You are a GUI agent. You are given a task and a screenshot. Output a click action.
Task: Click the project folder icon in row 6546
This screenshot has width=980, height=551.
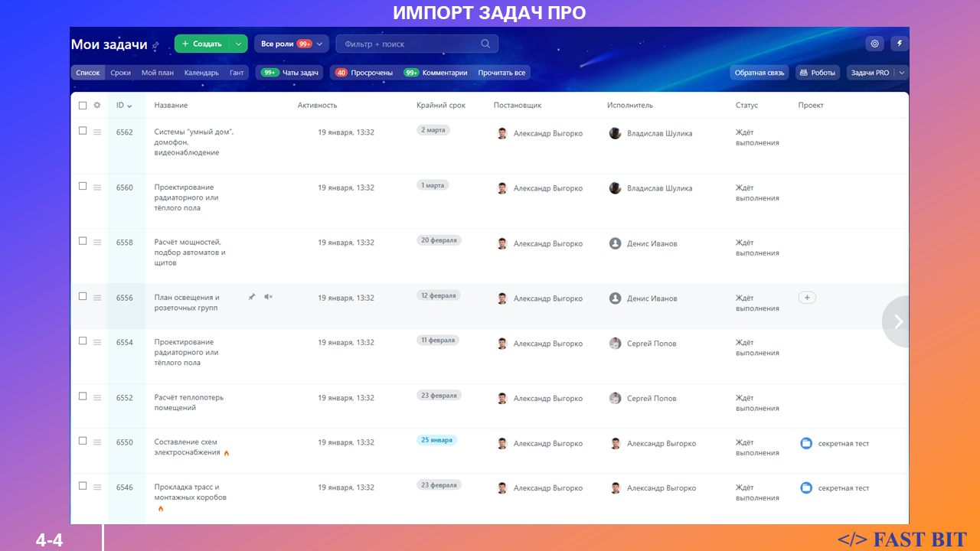805,487
